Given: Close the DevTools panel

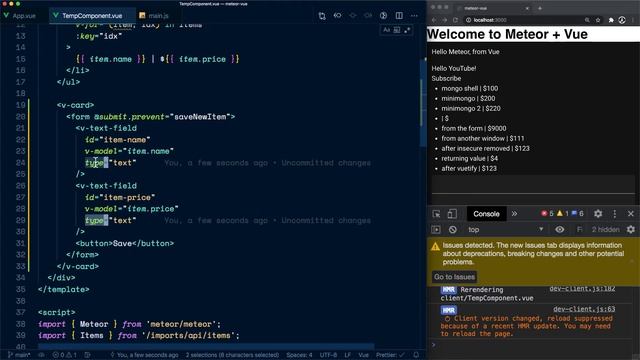Looking at the screenshot, I should 631,213.
